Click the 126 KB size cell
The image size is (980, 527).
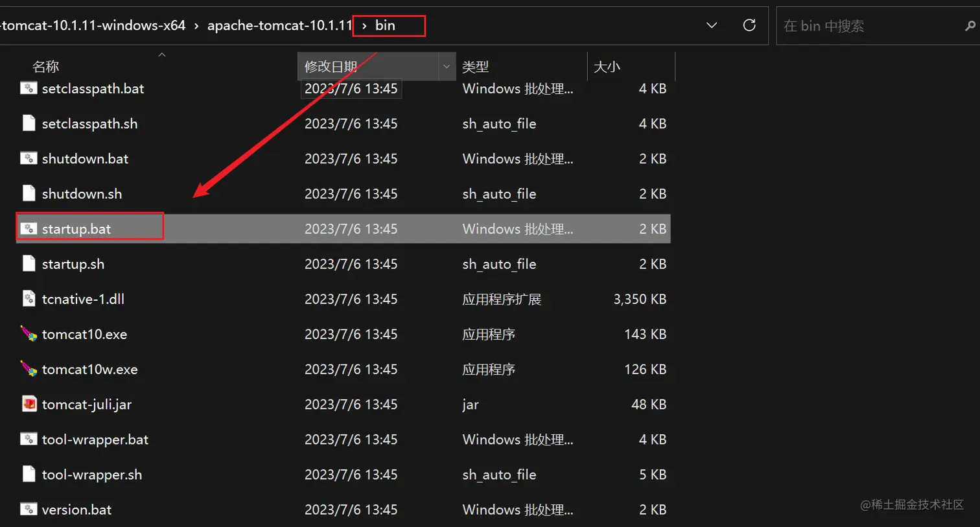(645, 369)
